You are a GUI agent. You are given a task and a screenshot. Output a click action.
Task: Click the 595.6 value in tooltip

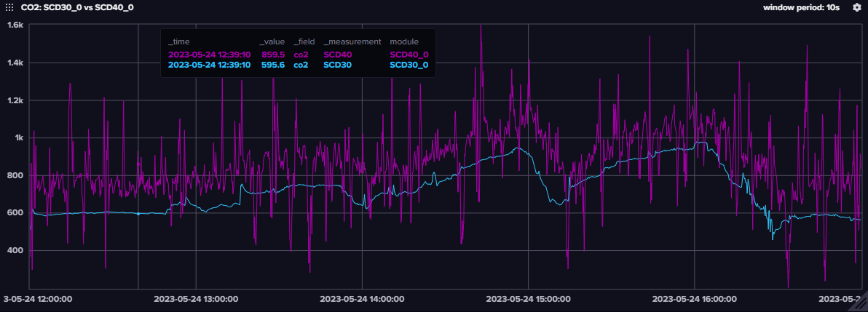click(x=272, y=65)
